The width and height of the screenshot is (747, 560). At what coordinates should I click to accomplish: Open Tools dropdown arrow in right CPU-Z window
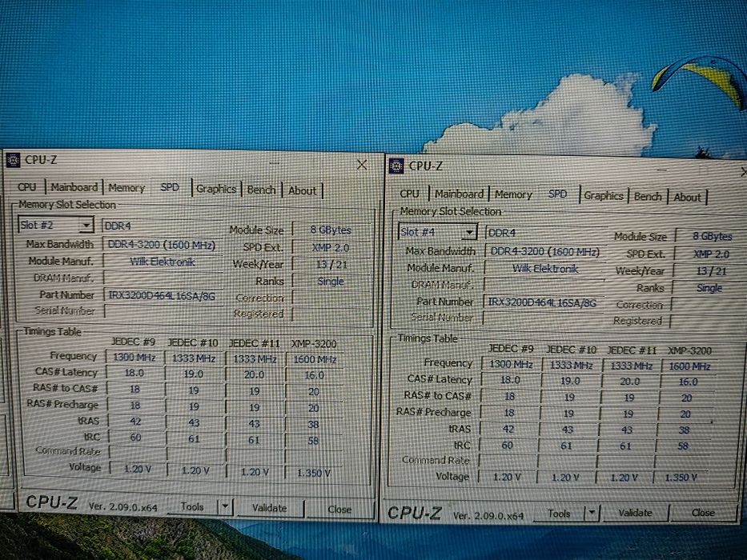591,513
